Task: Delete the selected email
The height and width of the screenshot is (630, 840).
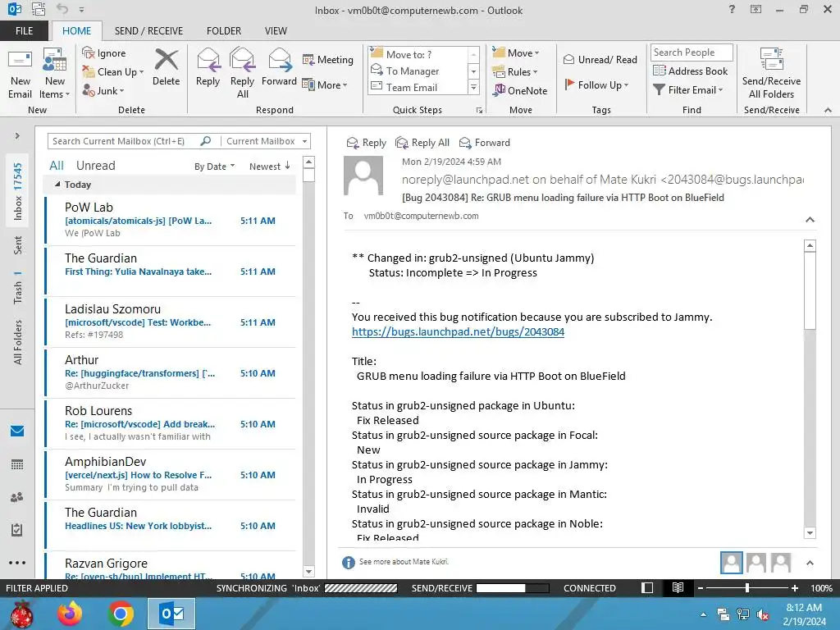Action: pyautogui.click(x=166, y=67)
